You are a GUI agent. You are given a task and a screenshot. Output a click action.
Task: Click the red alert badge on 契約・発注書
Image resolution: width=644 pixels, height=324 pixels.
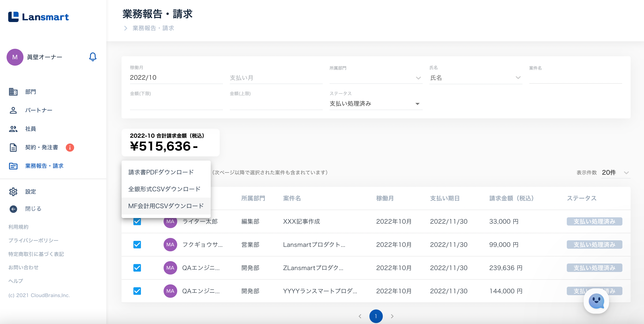pos(70,147)
